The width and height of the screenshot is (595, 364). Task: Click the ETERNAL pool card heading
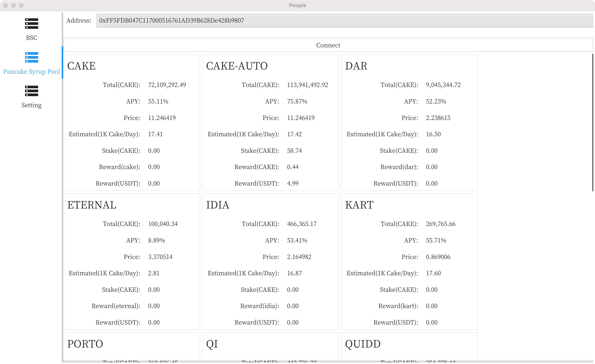91,205
